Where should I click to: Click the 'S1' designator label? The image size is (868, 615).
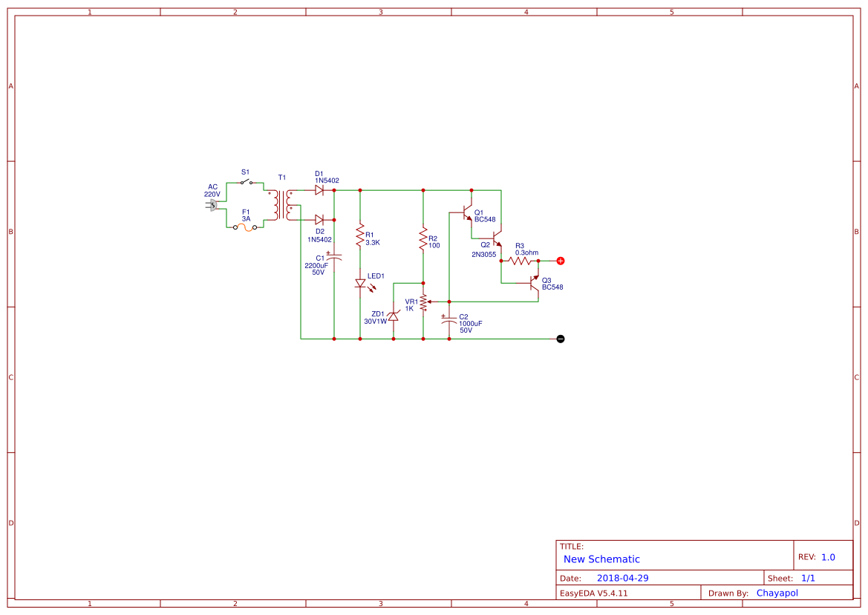point(245,172)
